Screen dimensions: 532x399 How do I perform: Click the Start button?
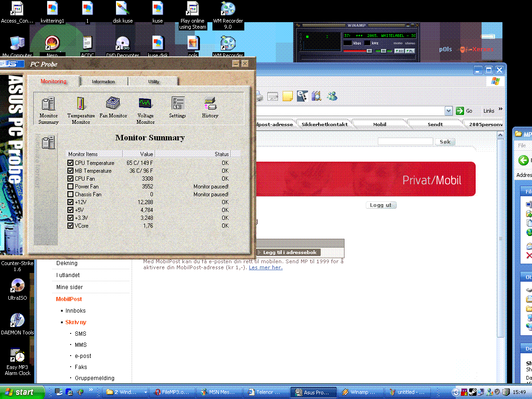pyautogui.click(x=21, y=392)
